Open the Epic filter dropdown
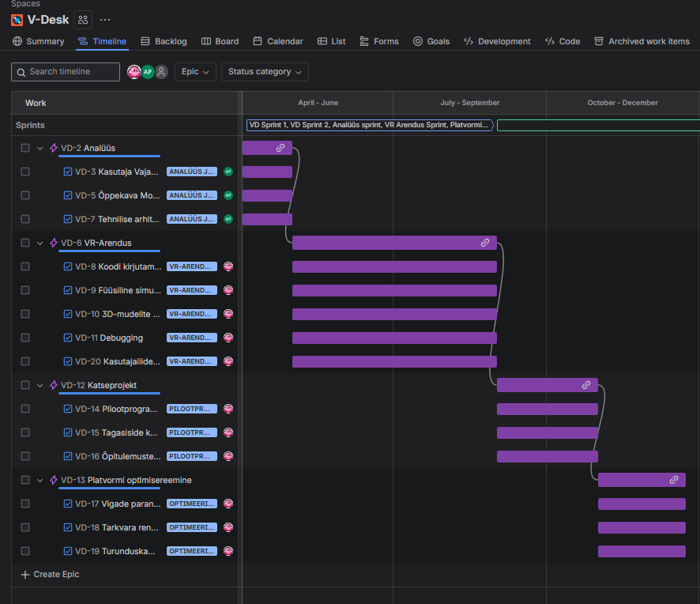 pos(195,72)
